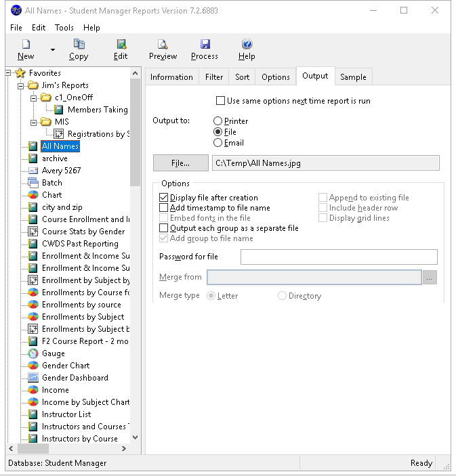
Task: Enable Use same options next time checkbox
Action: point(220,100)
